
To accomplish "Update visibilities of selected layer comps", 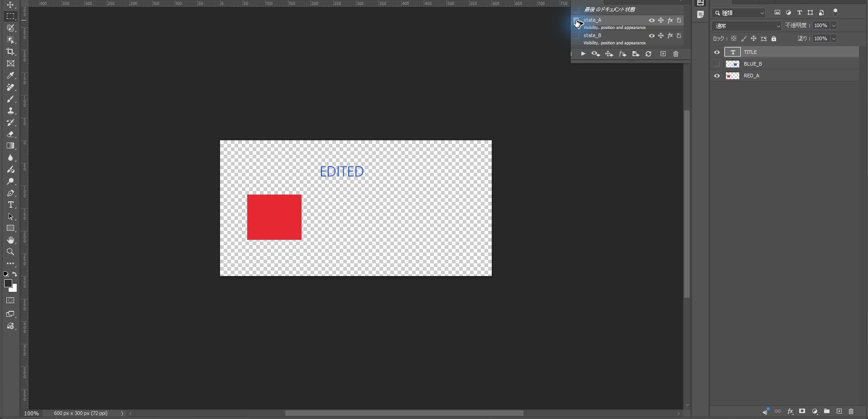I will pyautogui.click(x=596, y=54).
